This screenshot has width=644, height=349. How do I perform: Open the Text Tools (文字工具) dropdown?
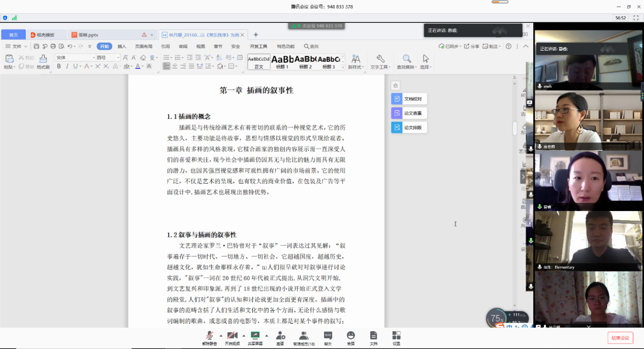pos(380,61)
